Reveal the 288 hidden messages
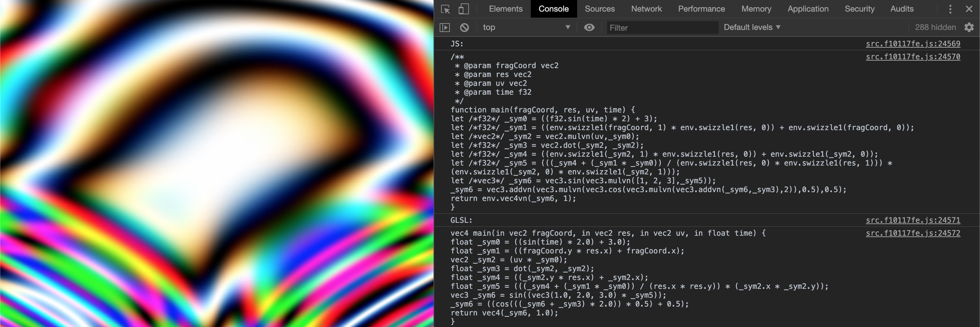Viewport: 980px width, 327px height. (934, 27)
